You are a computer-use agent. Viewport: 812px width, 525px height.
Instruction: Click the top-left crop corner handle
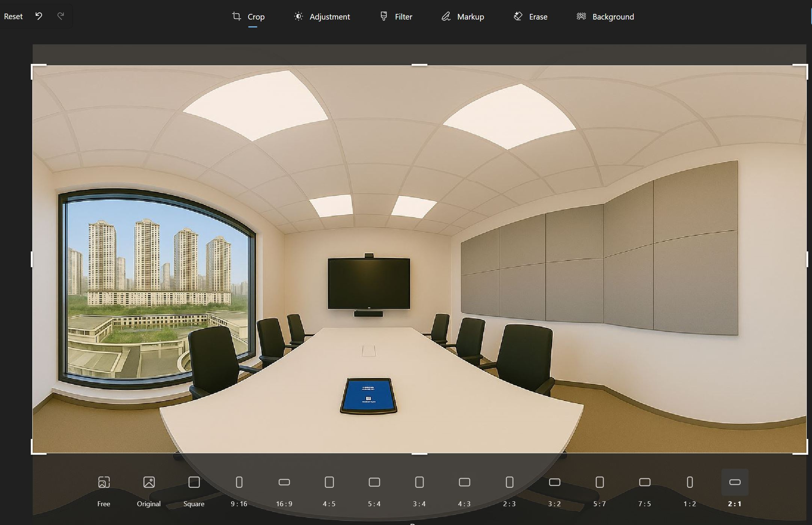pyautogui.click(x=33, y=66)
